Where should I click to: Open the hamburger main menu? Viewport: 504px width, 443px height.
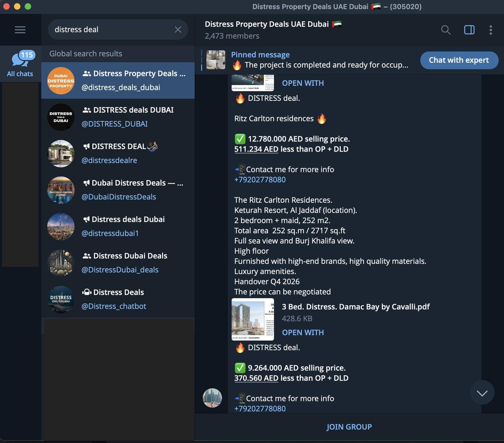(20, 30)
